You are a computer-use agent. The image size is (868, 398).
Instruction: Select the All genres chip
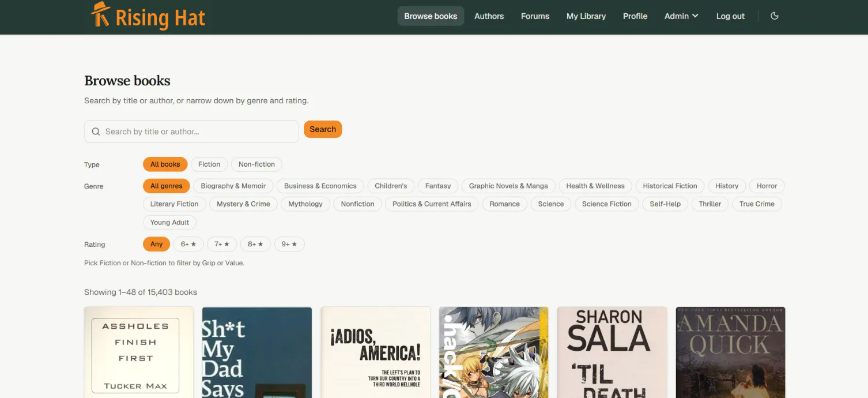[166, 186]
